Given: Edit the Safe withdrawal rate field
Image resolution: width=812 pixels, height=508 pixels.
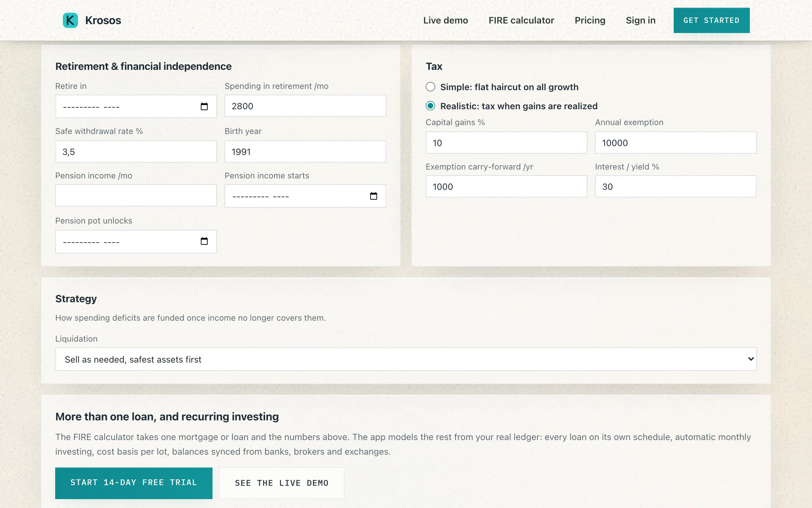Looking at the screenshot, I should tap(136, 151).
